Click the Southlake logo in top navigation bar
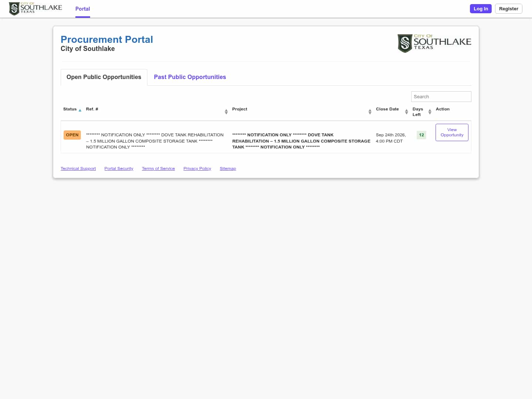532x399 pixels. click(x=35, y=8)
